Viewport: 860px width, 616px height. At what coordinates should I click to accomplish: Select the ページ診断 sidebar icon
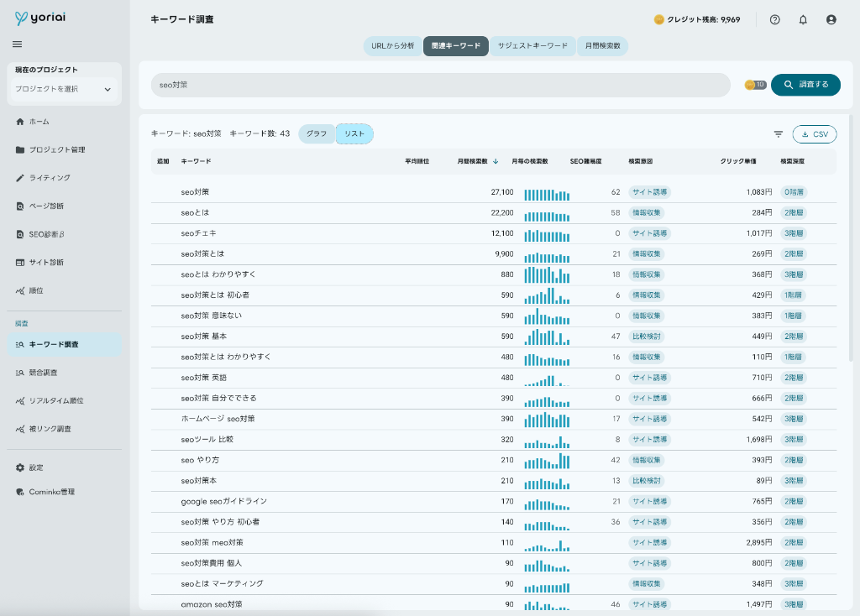42,206
